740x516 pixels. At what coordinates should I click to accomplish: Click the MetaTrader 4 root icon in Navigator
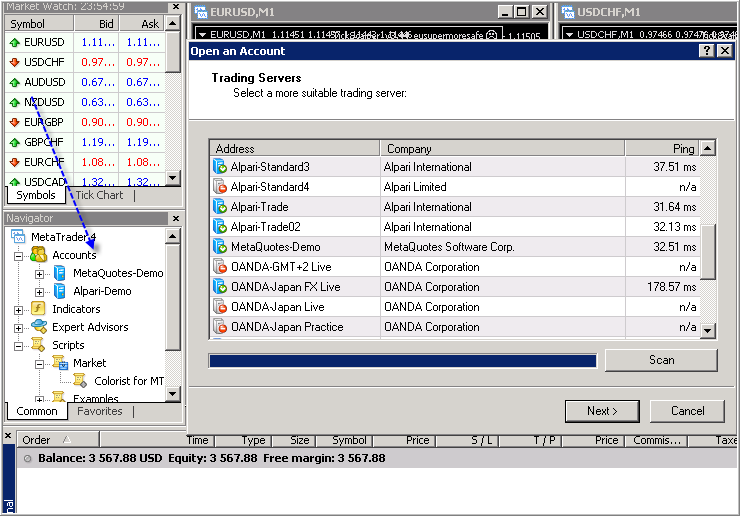point(18,237)
